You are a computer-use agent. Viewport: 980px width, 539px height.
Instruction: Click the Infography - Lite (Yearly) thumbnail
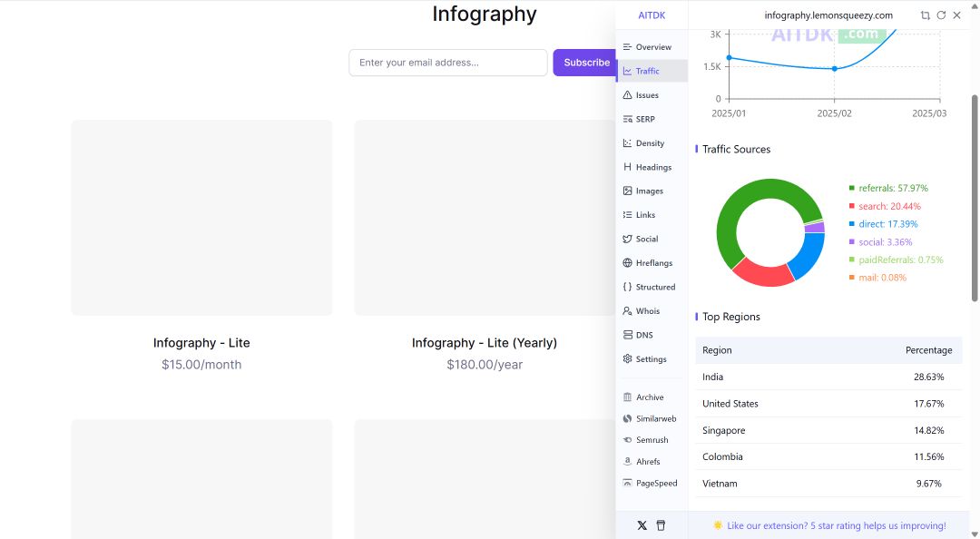tap(485, 218)
